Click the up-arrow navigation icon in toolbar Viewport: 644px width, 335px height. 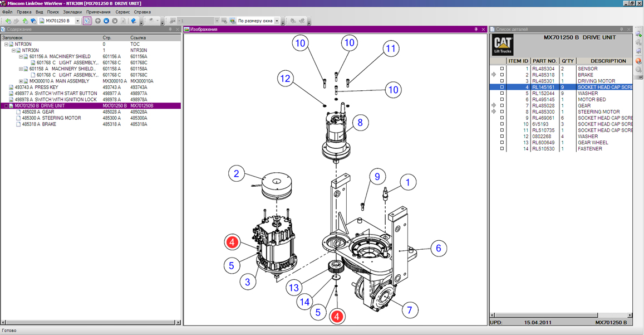[x=98, y=21]
